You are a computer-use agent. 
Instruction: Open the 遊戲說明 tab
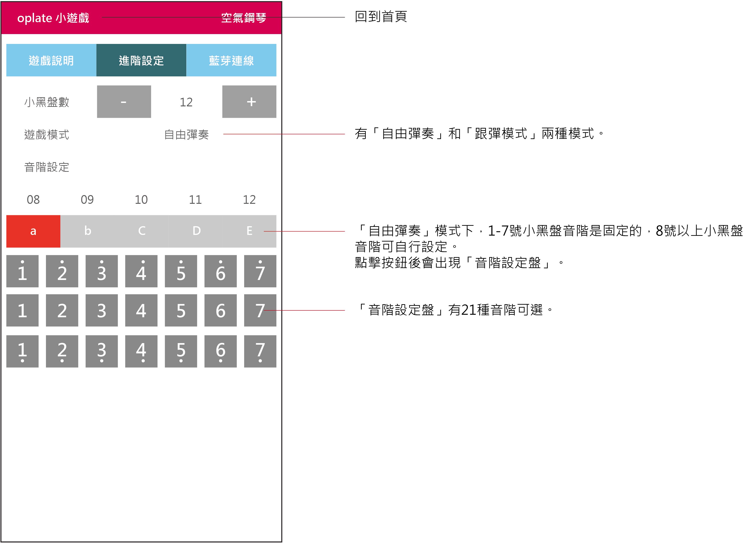coord(51,60)
